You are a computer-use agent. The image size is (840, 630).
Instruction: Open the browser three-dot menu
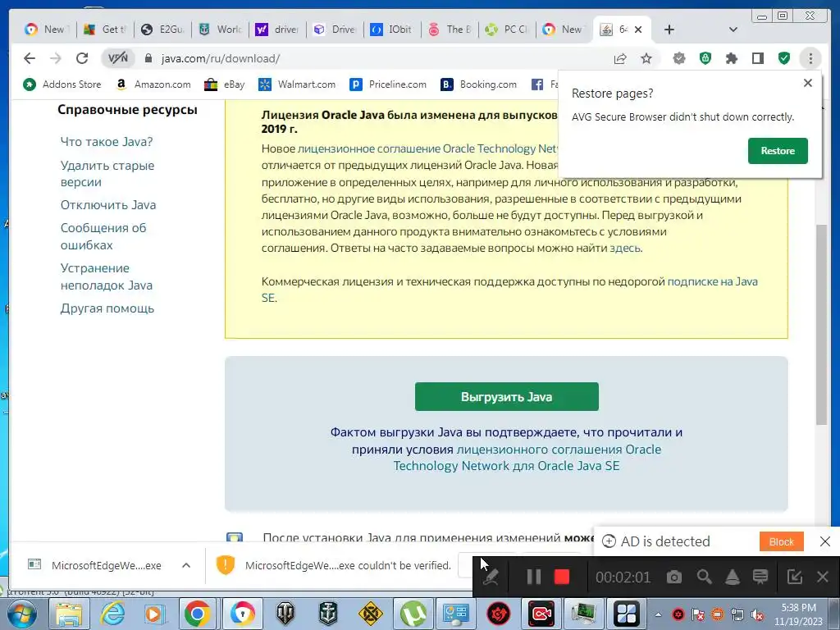point(810,58)
